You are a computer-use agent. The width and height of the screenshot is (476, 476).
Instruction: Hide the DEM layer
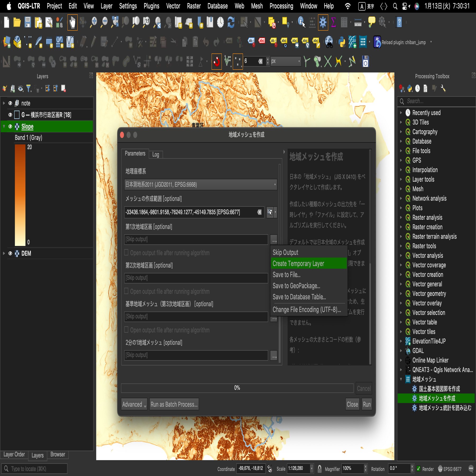click(10, 253)
